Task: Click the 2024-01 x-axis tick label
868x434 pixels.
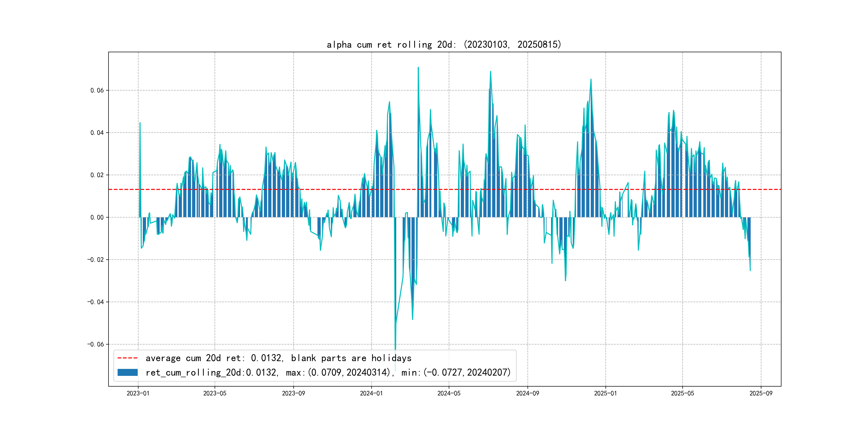Action: 371,393
